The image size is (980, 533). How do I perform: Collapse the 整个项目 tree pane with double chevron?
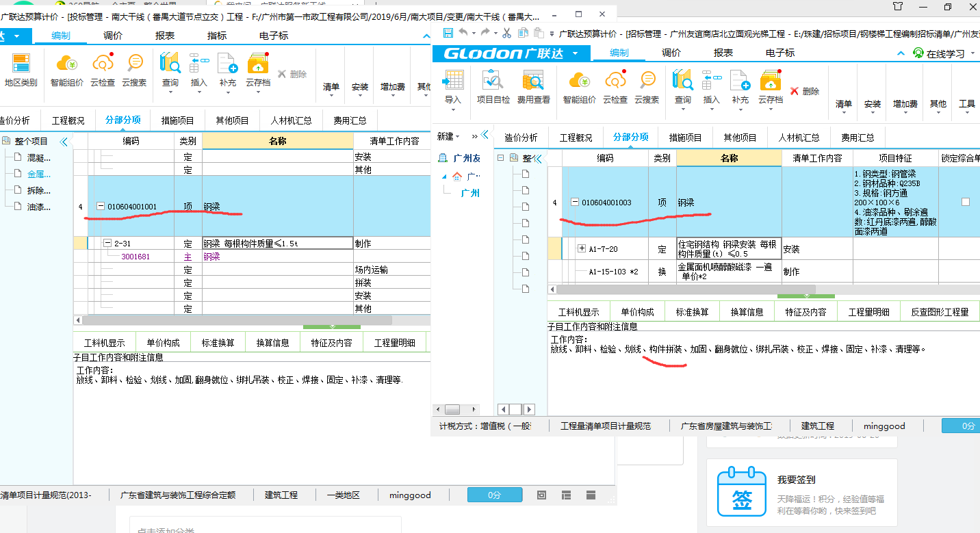(64, 142)
